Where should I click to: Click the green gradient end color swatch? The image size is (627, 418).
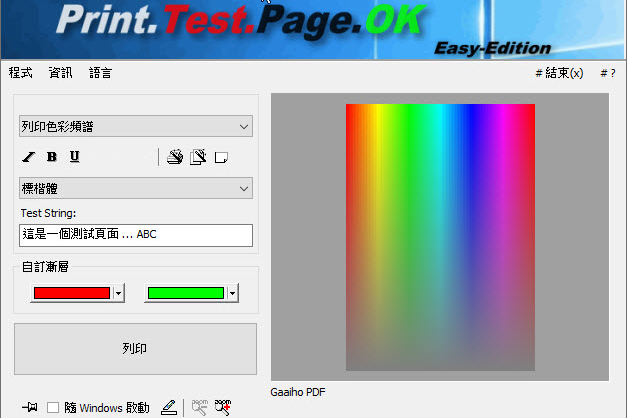(x=186, y=293)
